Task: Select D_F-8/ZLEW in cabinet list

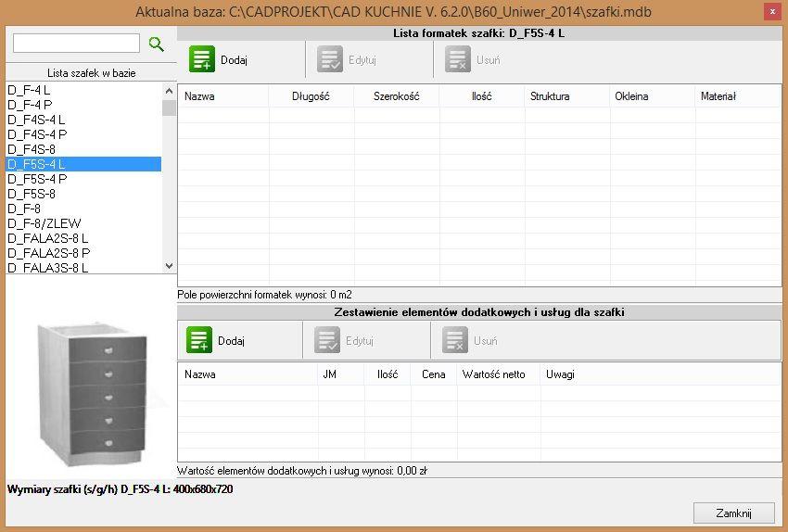Action: 83,223
